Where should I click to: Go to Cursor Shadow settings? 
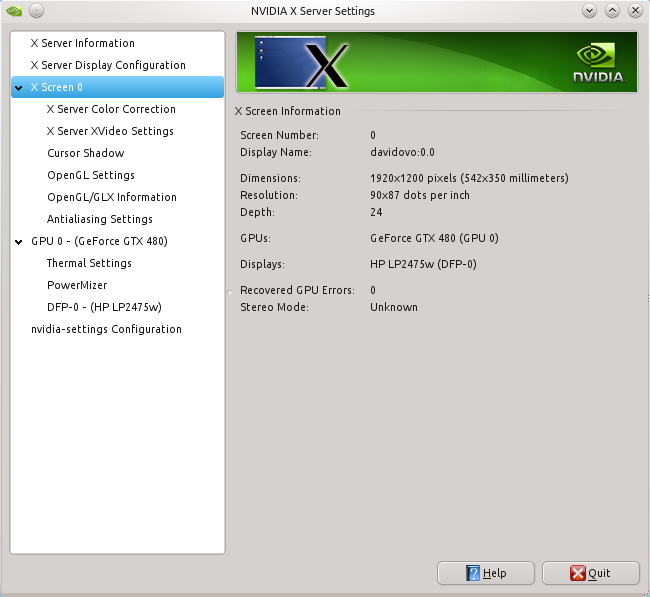[85, 153]
